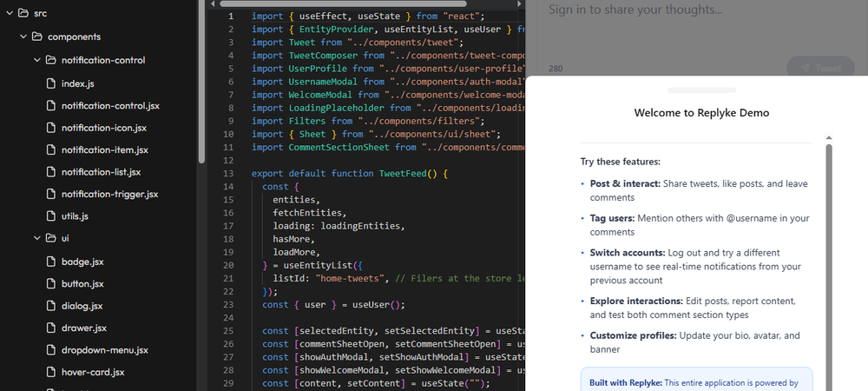Click the components folder icon
Screen dimensions: 868x391
(x=37, y=36)
